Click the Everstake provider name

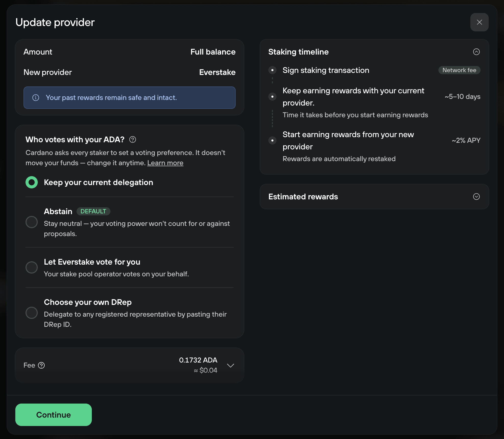tap(217, 72)
